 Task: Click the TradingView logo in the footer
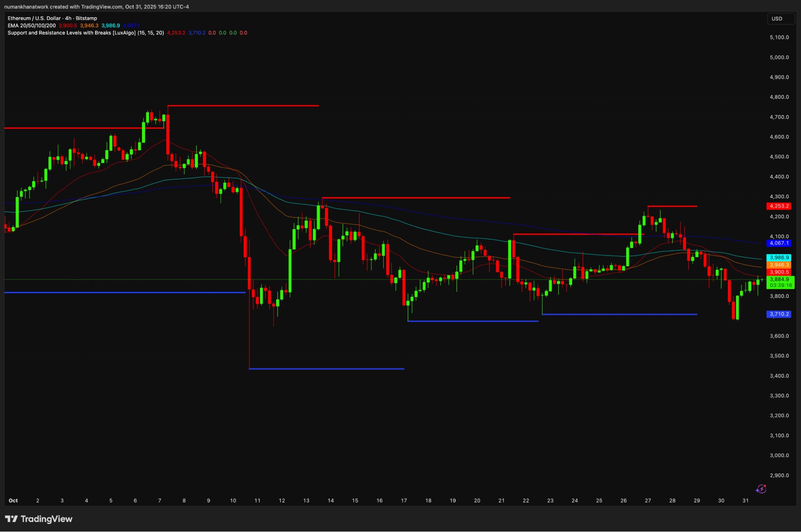click(39, 519)
